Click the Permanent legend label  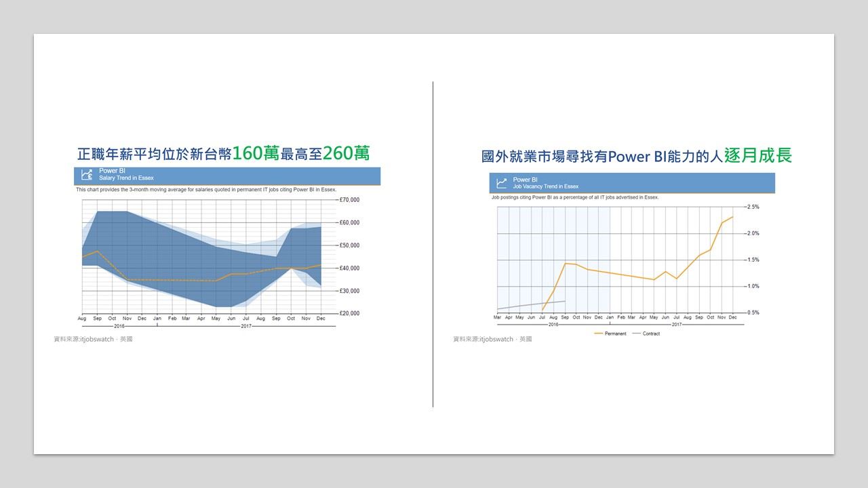(x=615, y=333)
